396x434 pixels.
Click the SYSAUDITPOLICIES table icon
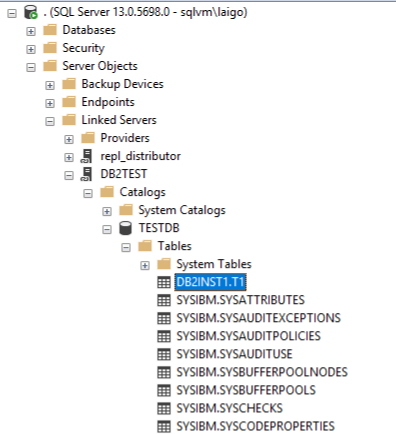tap(164, 336)
